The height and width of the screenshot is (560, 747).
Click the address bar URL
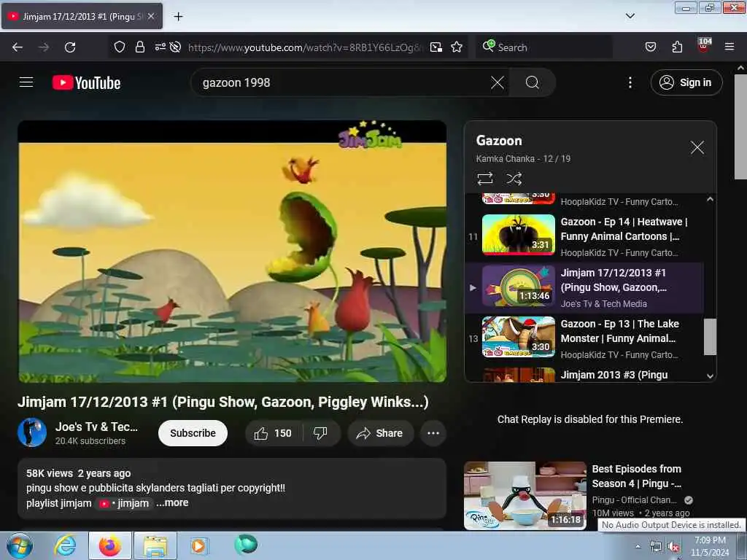[305, 47]
